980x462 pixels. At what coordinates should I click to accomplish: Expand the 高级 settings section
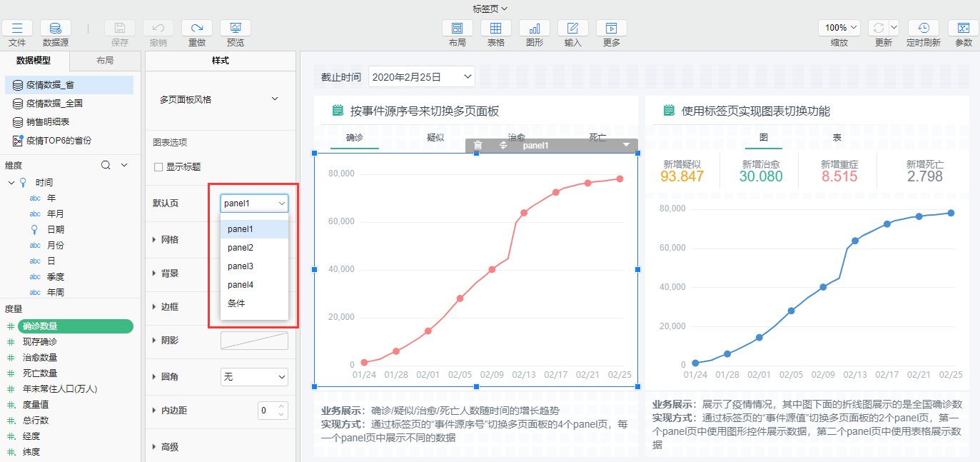coord(169,447)
